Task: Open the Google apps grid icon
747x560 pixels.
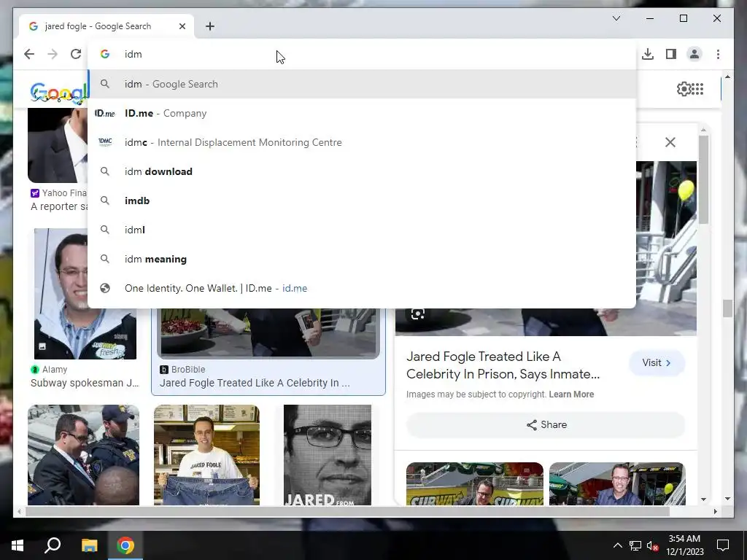Action: (x=697, y=89)
